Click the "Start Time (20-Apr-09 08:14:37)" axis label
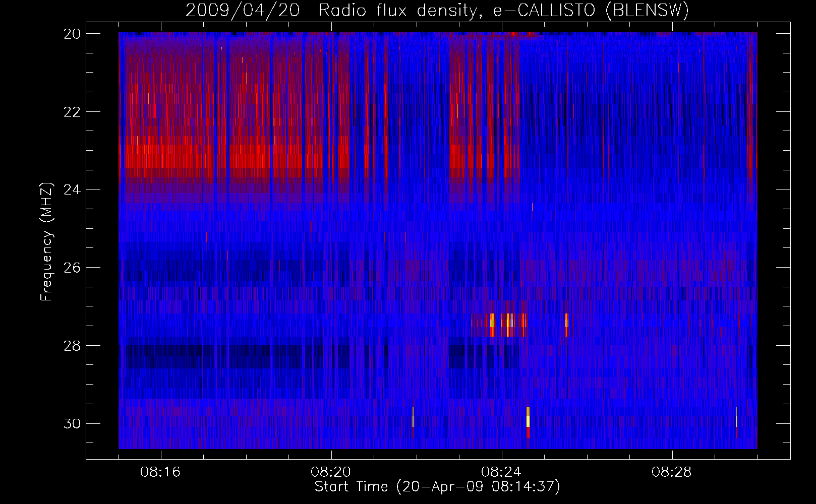This screenshot has width=816, height=504. [437, 486]
